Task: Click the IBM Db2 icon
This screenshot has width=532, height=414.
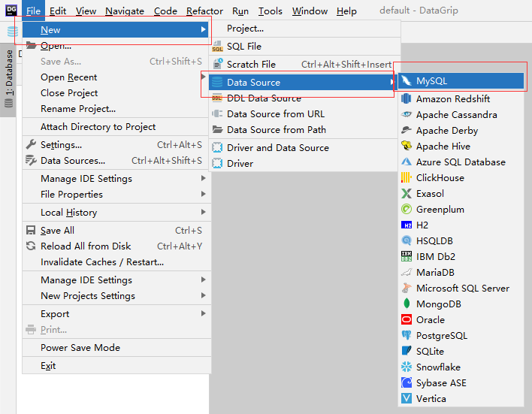Action: point(406,256)
